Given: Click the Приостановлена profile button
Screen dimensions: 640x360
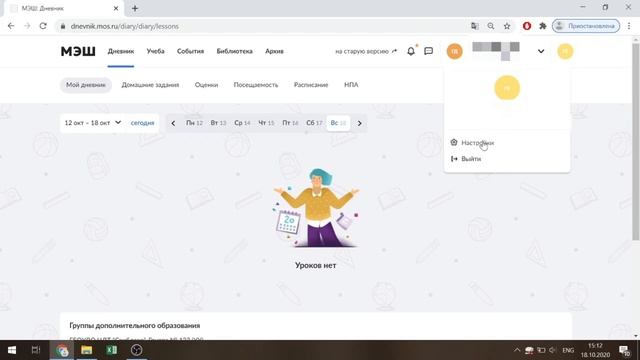Looking at the screenshot, I should point(586,26).
